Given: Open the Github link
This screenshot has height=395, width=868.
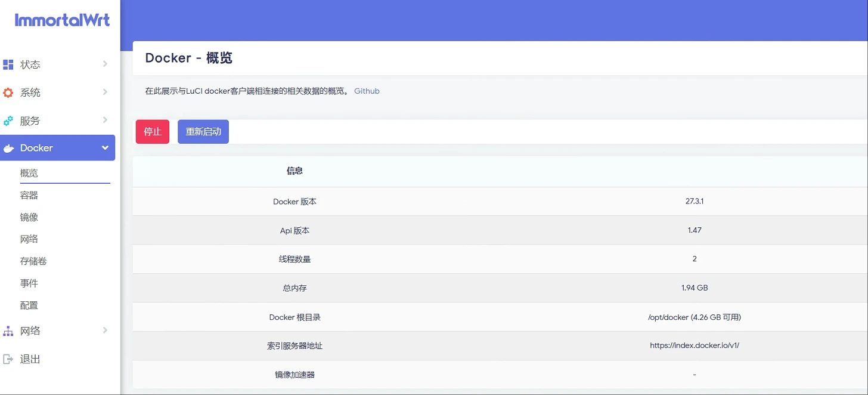Looking at the screenshot, I should pyautogui.click(x=367, y=91).
